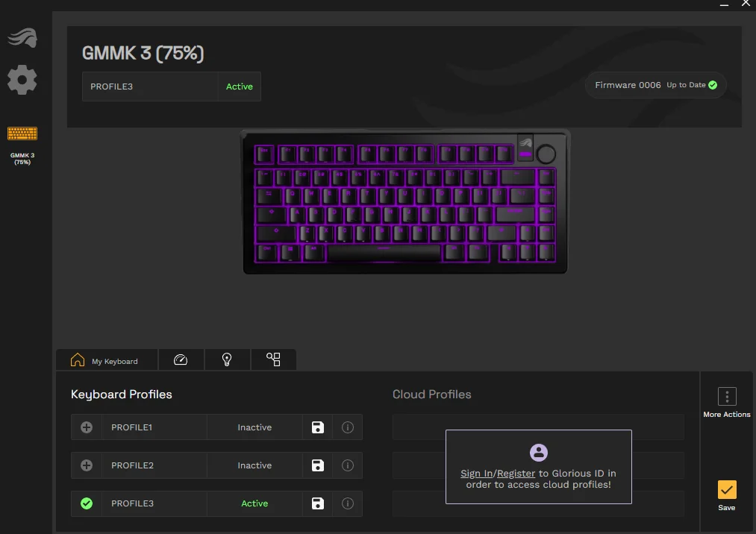Click the PROFILE3 name field in header

[150, 87]
